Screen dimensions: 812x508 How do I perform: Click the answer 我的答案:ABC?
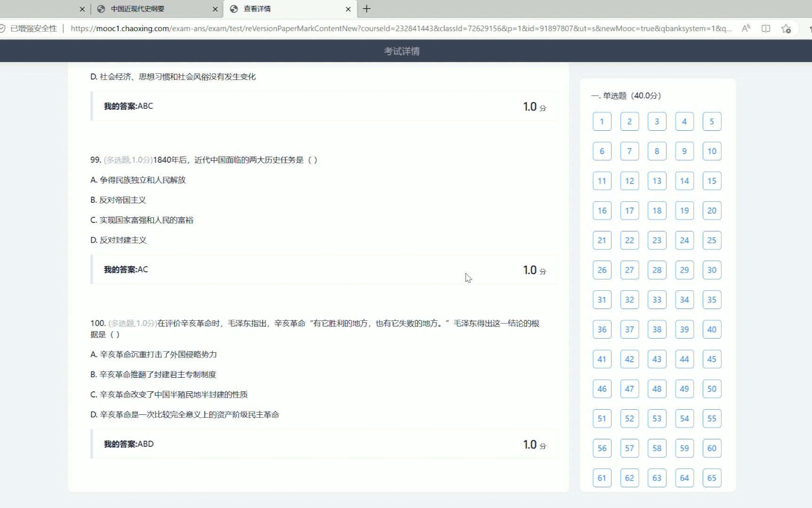click(x=128, y=106)
